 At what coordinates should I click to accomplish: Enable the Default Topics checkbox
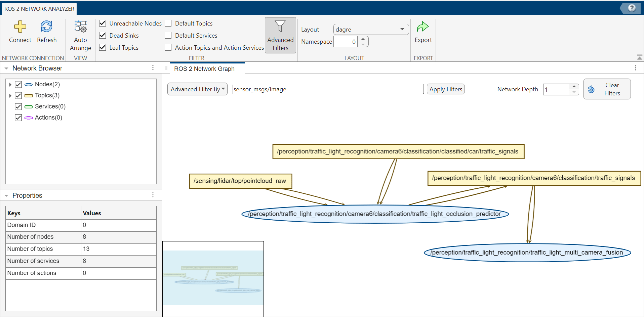point(168,23)
